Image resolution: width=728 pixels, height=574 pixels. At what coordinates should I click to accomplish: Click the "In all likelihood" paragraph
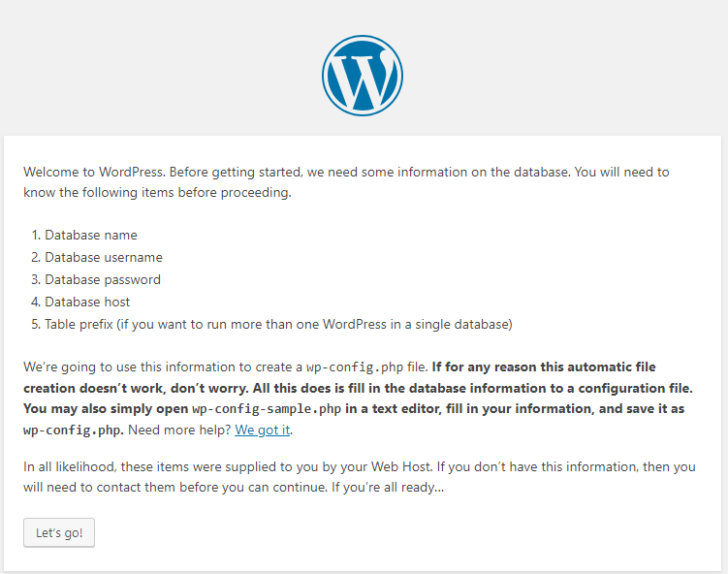point(360,477)
